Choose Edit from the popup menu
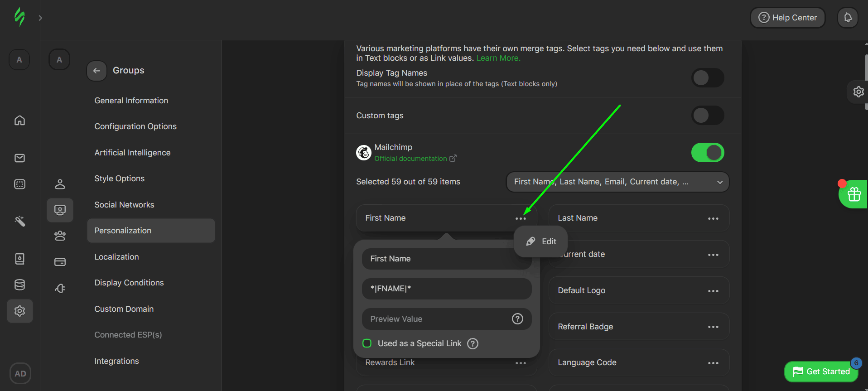Viewport: 868px width, 391px height. tap(541, 241)
